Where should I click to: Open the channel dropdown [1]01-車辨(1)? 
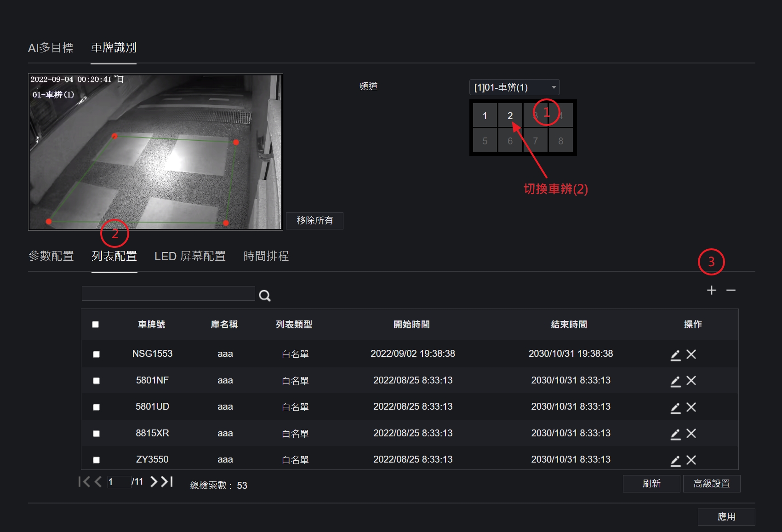(x=514, y=87)
